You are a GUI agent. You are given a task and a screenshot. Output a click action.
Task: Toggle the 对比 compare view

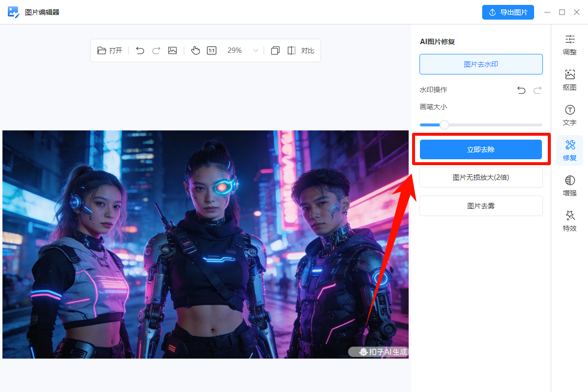point(308,50)
